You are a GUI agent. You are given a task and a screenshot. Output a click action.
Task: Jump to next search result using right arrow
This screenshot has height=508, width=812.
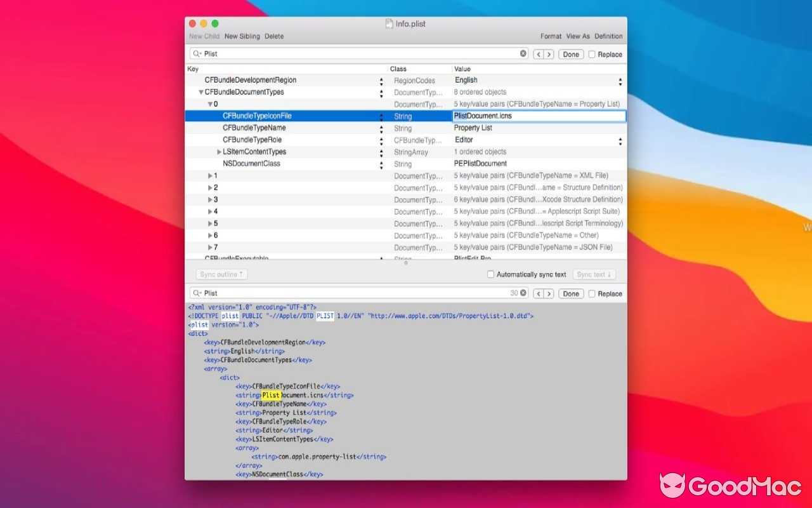549,54
